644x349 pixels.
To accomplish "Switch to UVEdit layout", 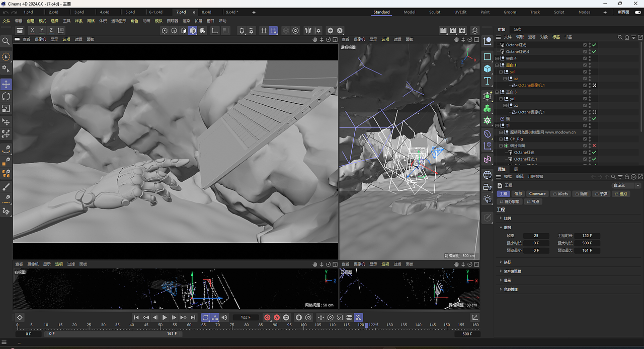I will [460, 12].
